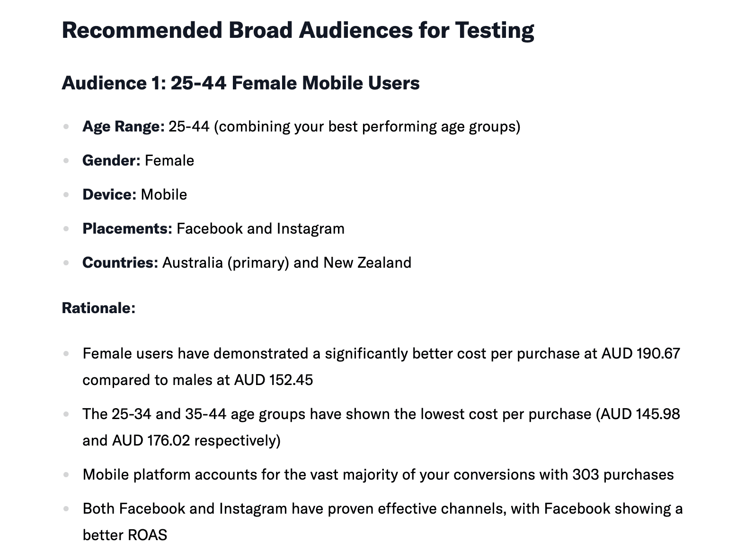Click the bold Gender label
This screenshot has width=745, height=560.
pos(111,161)
